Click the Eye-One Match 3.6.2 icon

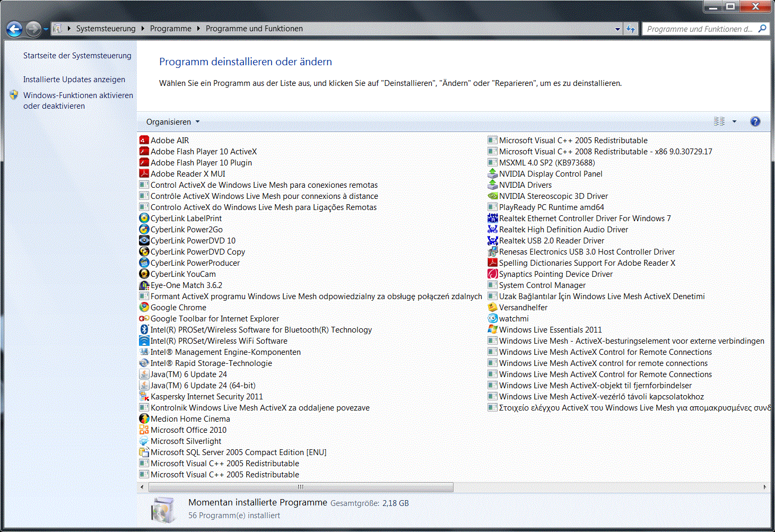(144, 285)
